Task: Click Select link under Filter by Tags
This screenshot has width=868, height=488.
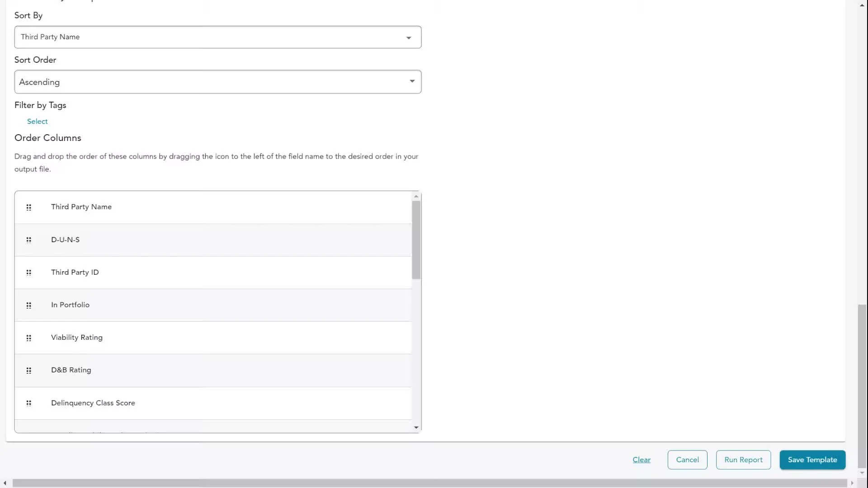Action: pyautogui.click(x=37, y=121)
